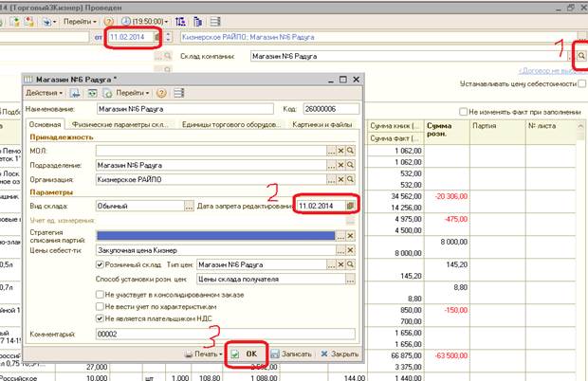Open calendar for Дата запрета редактирования

[x=350, y=206]
